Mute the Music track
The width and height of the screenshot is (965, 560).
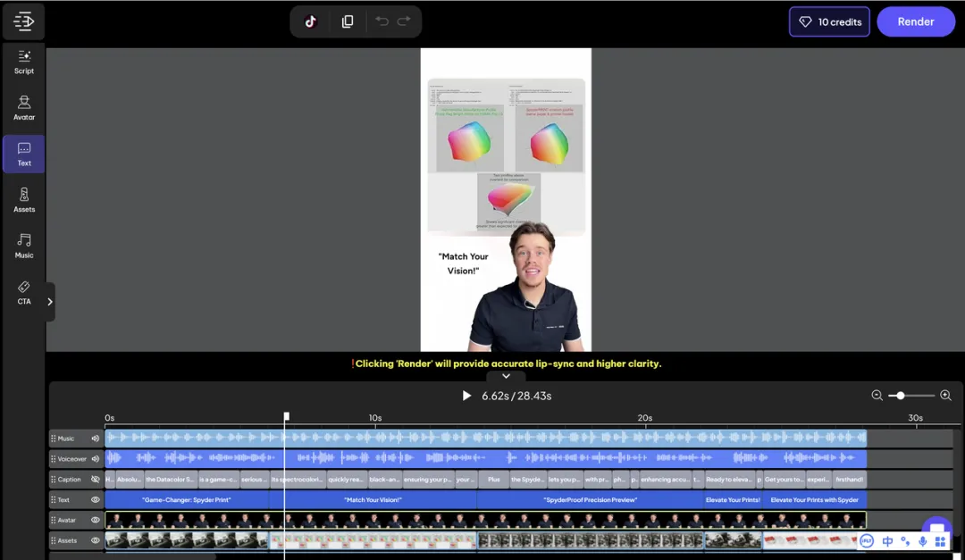point(96,439)
